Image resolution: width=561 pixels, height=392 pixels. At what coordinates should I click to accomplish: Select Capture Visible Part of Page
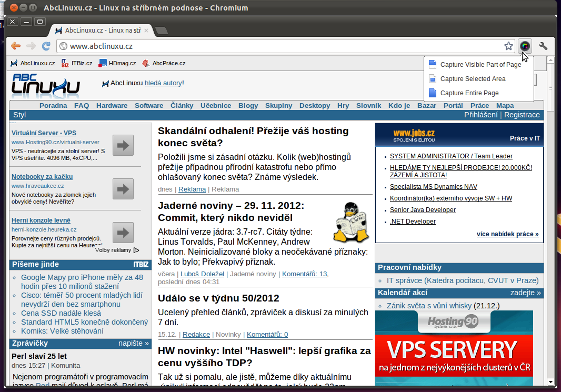tap(479, 65)
